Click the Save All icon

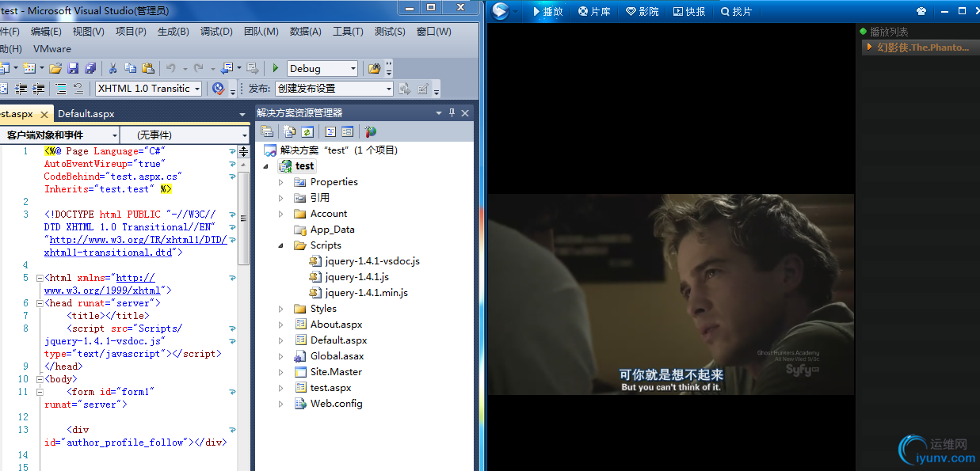tap(90, 69)
